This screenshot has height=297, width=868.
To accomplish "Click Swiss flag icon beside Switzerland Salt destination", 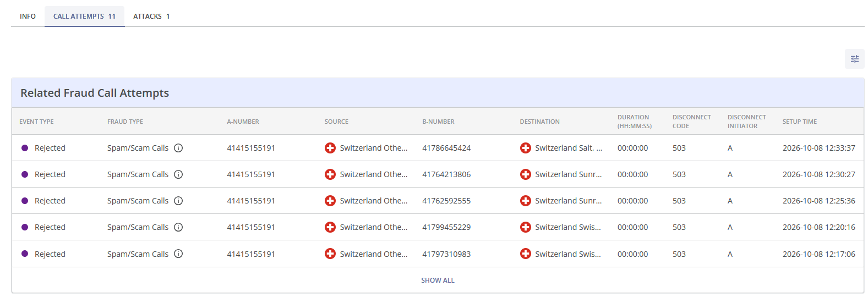I will click(x=526, y=148).
